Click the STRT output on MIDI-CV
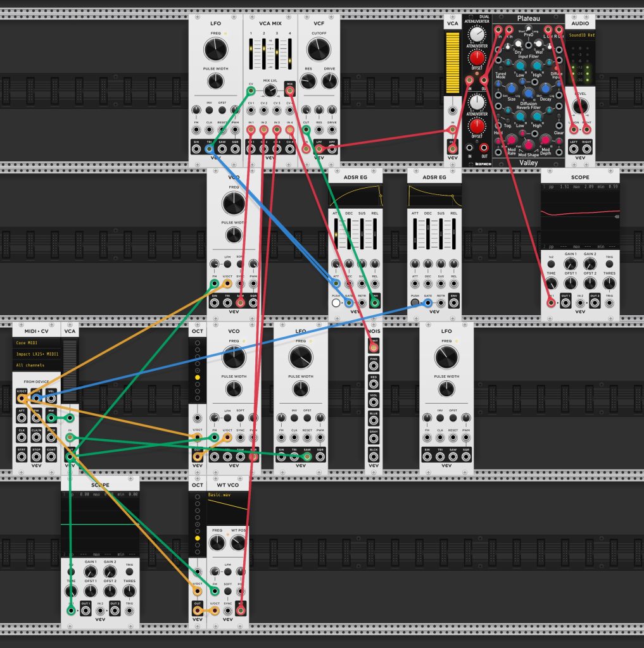 [x=22, y=457]
